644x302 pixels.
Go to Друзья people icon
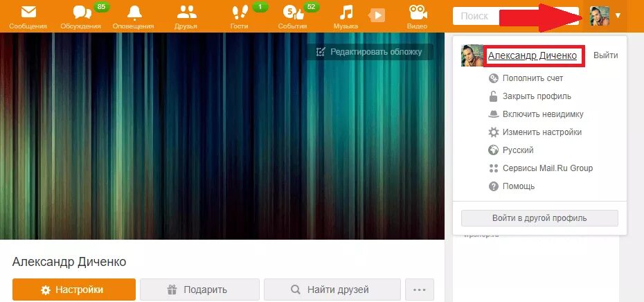186,12
